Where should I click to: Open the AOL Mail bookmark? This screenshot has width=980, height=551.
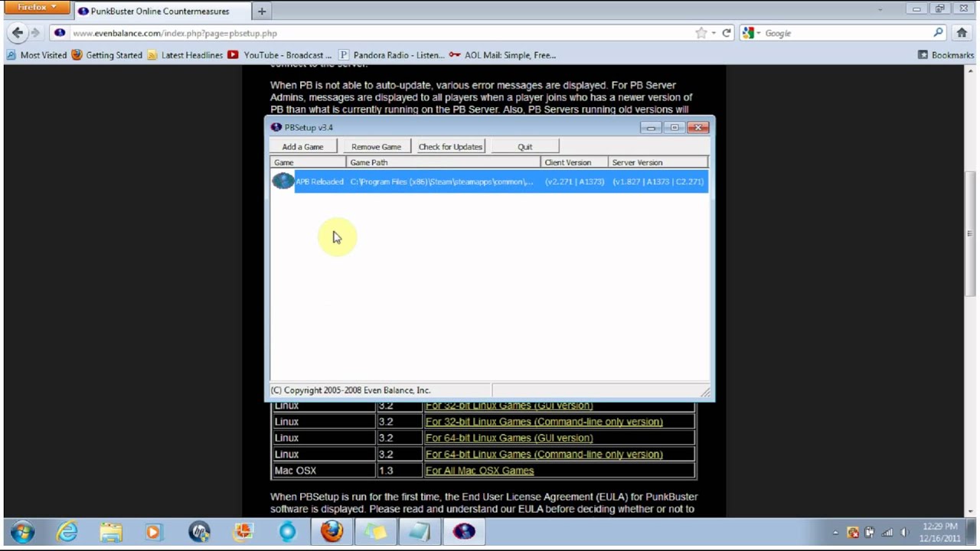tap(503, 55)
